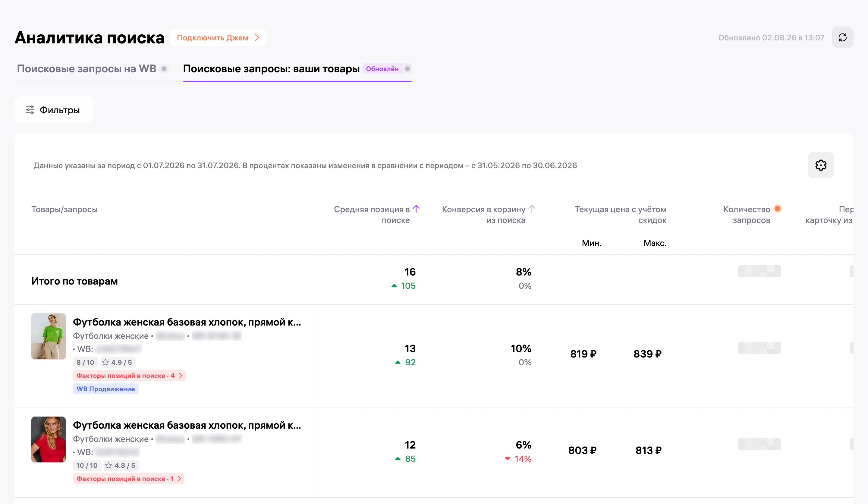868x504 pixels.
Task: Click the Макс. price subheader
Action: 655,243
